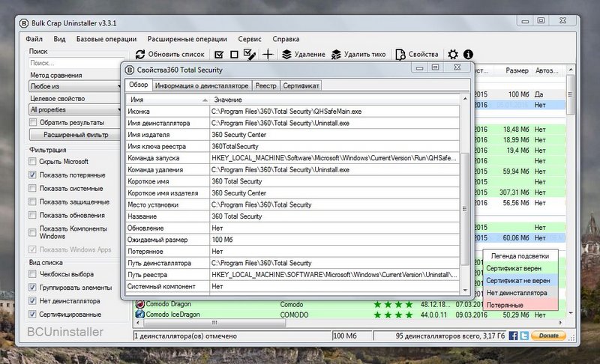The height and width of the screenshot is (364, 600).
Task: Select the Имя издателя row
Action: click(x=292, y=135)
